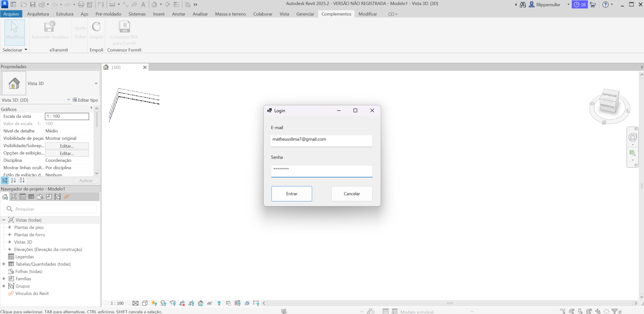Click the ViewCube home orientation cube

click(x=610, y=102)
